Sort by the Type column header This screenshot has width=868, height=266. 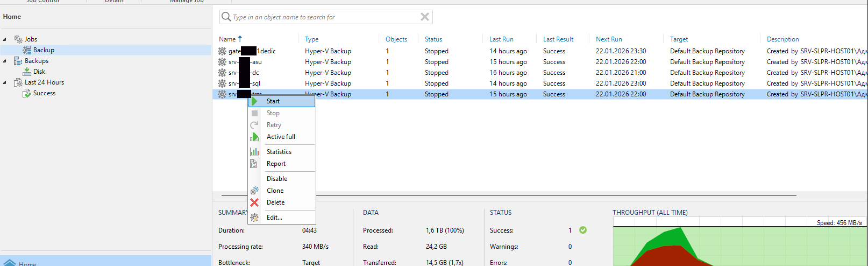pyautogui.click(x=311, y=39)
